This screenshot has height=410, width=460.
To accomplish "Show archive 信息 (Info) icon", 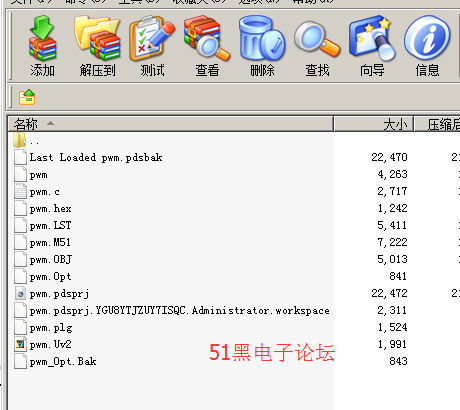I will tap(427, 46).
